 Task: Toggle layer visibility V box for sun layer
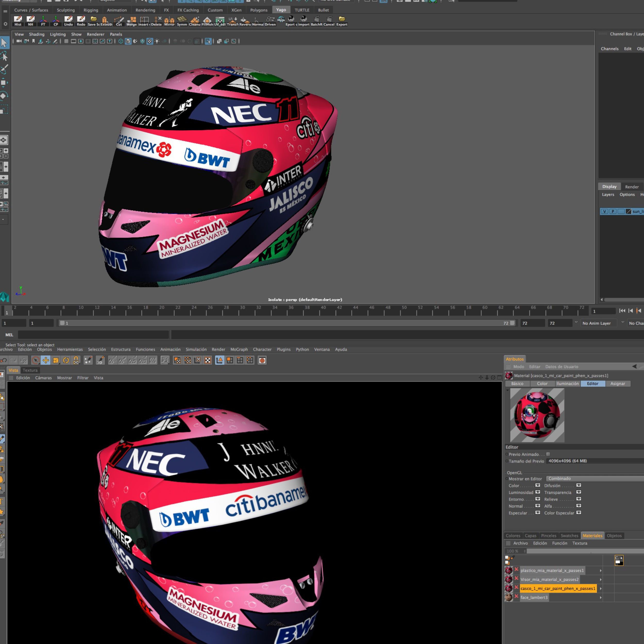click(x=604, y=211)
